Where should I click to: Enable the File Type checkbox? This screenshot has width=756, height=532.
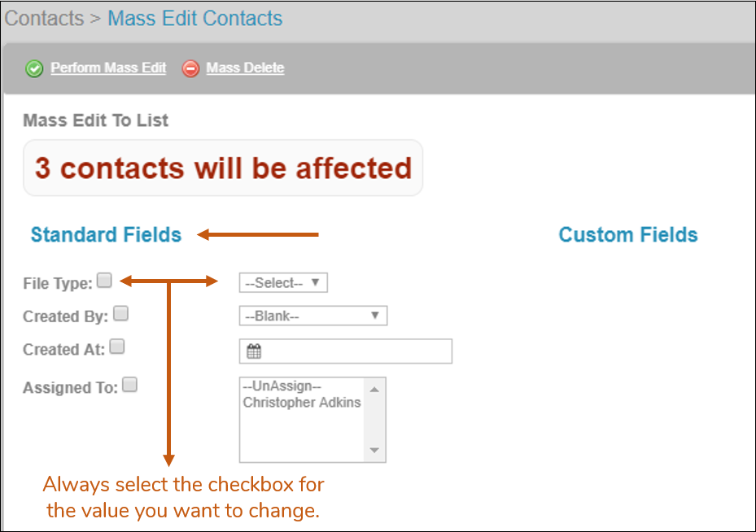104,279
